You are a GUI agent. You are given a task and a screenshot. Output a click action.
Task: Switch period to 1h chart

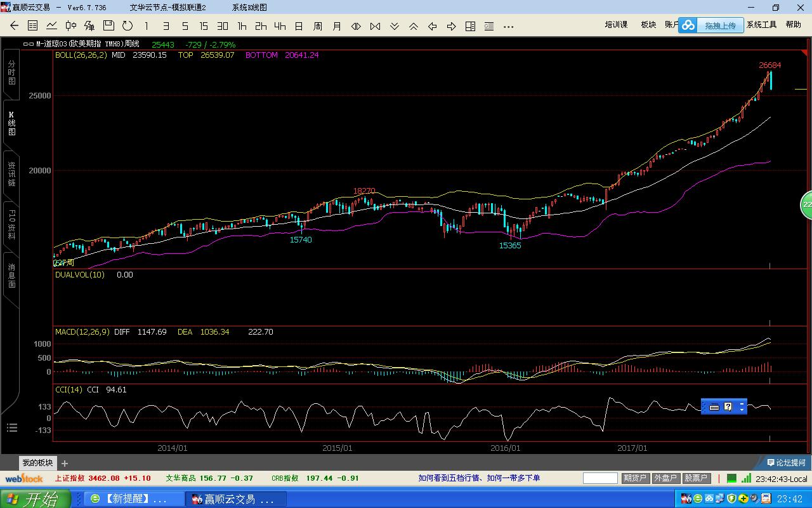[242, 26]
